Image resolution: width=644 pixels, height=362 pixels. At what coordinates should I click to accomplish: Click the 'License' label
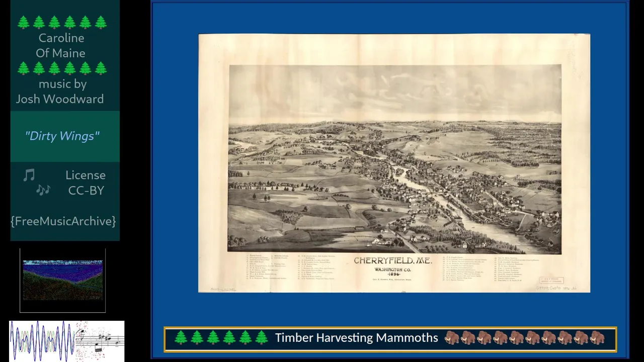(x=86, y=175)
